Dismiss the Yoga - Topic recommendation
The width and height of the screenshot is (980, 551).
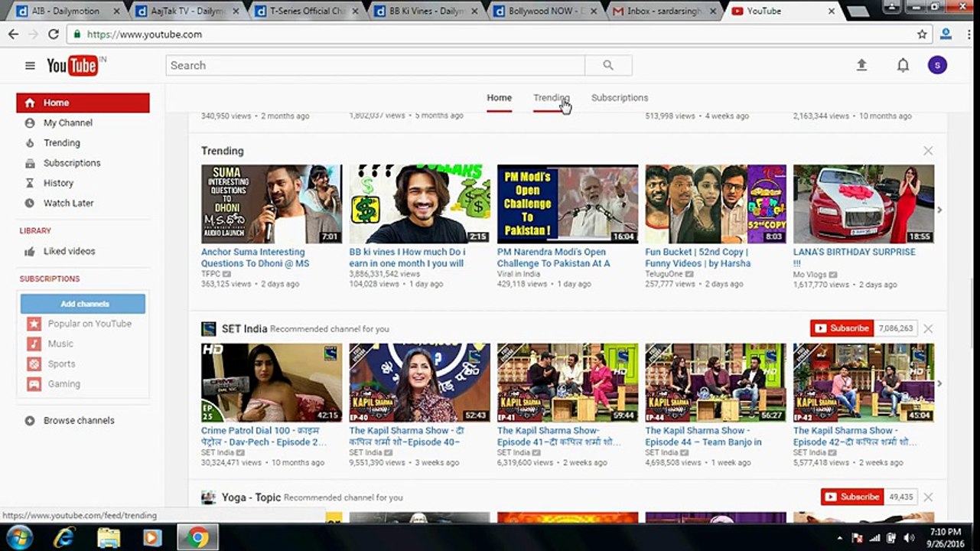coord(928,497)
